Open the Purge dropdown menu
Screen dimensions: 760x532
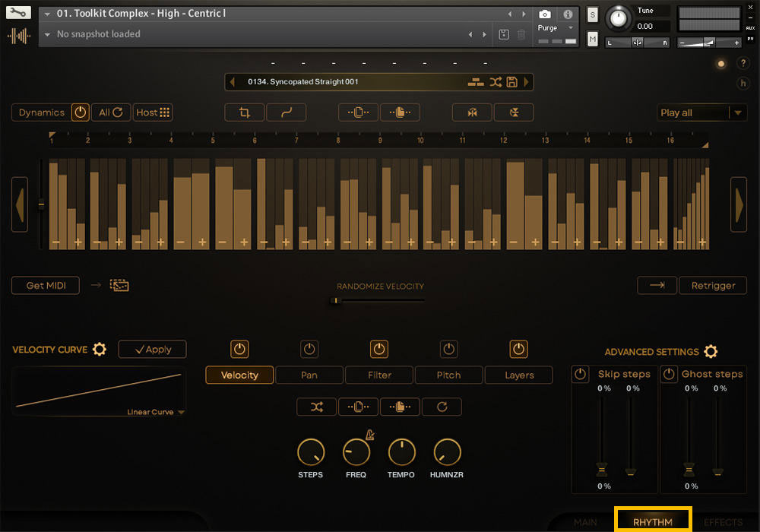pos(557,28)
